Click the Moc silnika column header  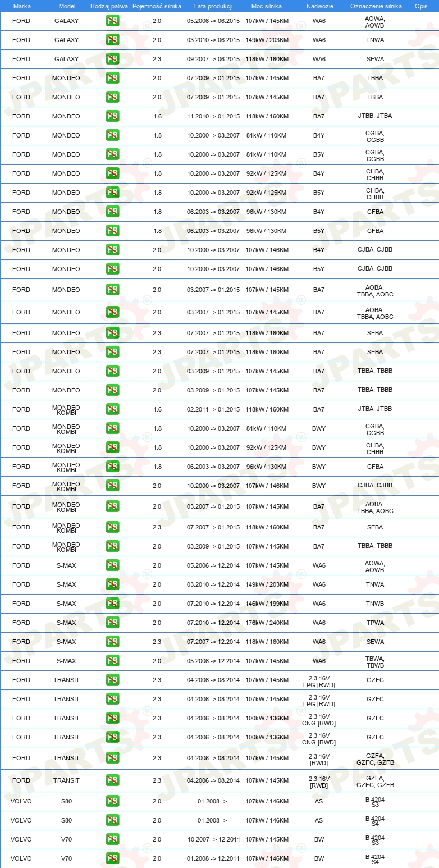tap(267, 6)
